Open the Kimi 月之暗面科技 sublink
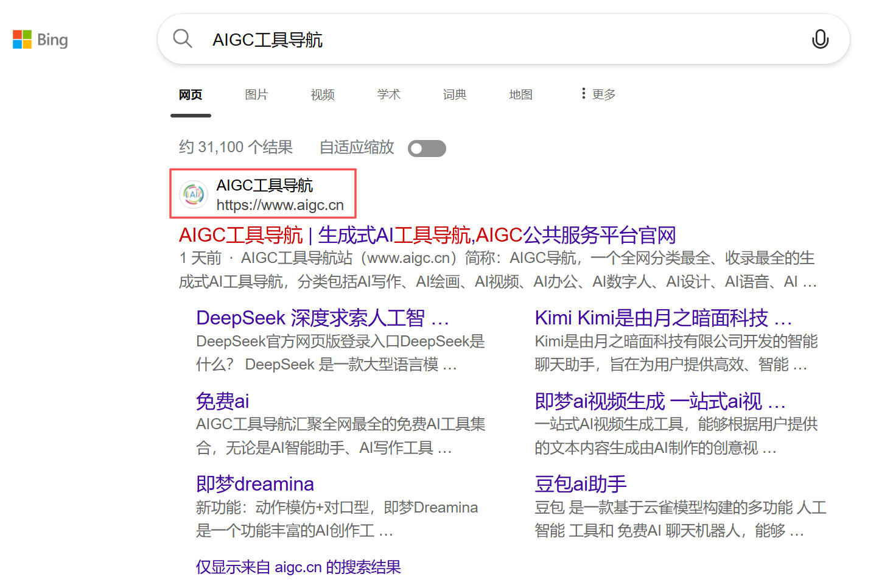The image size is (879, 588). (x=662, y=318)
